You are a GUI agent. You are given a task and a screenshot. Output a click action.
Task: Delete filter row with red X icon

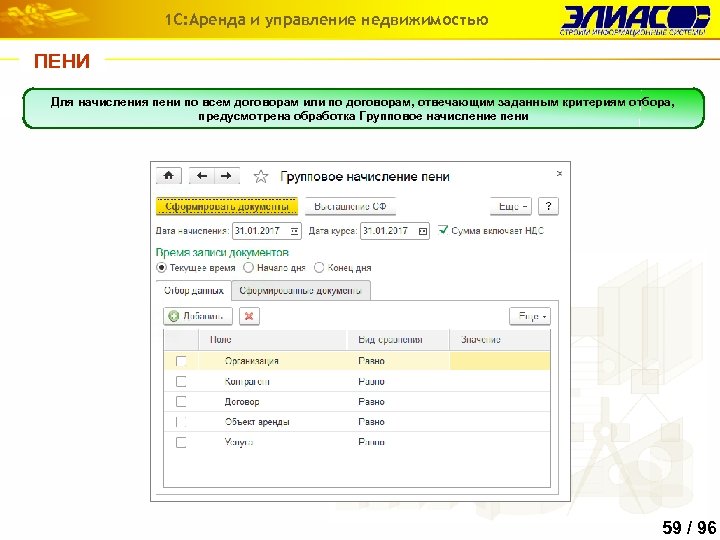tap(249, 316)
